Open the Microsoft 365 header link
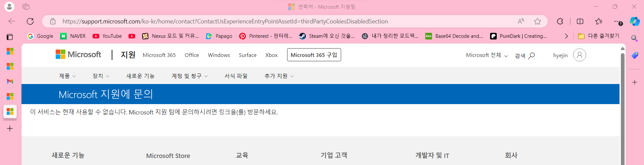The height and width of the screenshot is (165, 644). (159, 55)
